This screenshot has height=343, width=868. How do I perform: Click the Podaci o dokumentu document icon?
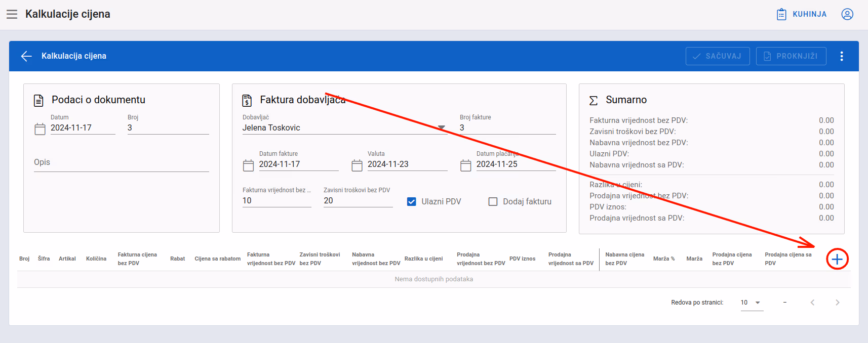click(38, 101)
